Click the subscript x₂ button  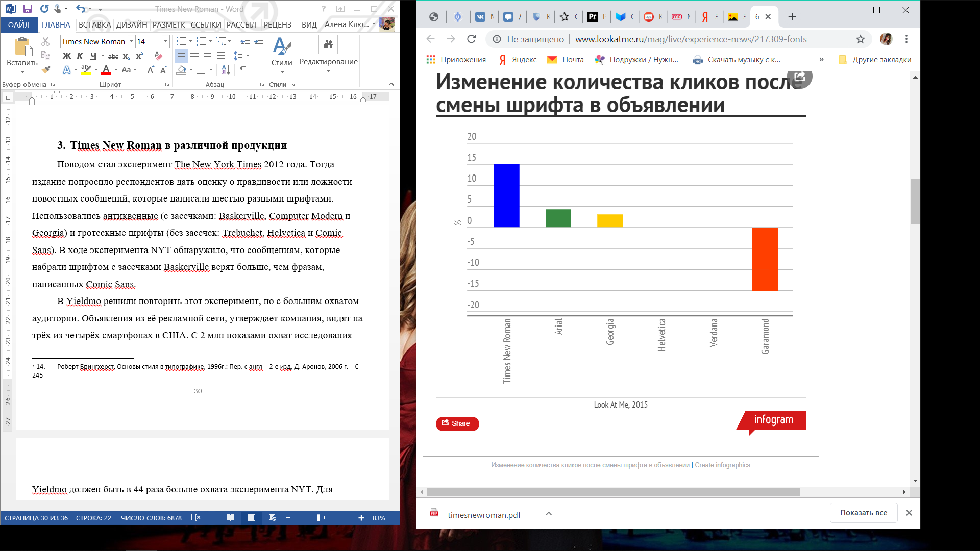pyautogui.click(x=127, y=56)
